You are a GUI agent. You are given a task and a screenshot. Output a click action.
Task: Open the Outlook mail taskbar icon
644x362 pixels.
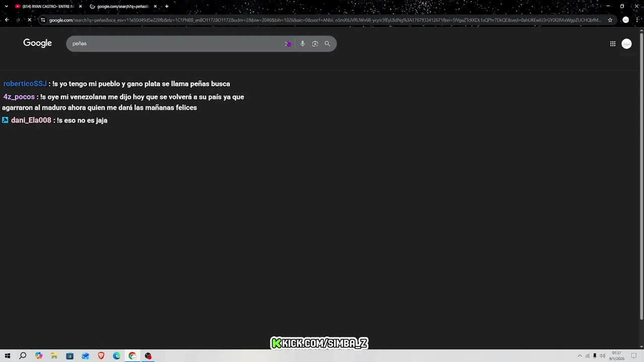[86, 356]
